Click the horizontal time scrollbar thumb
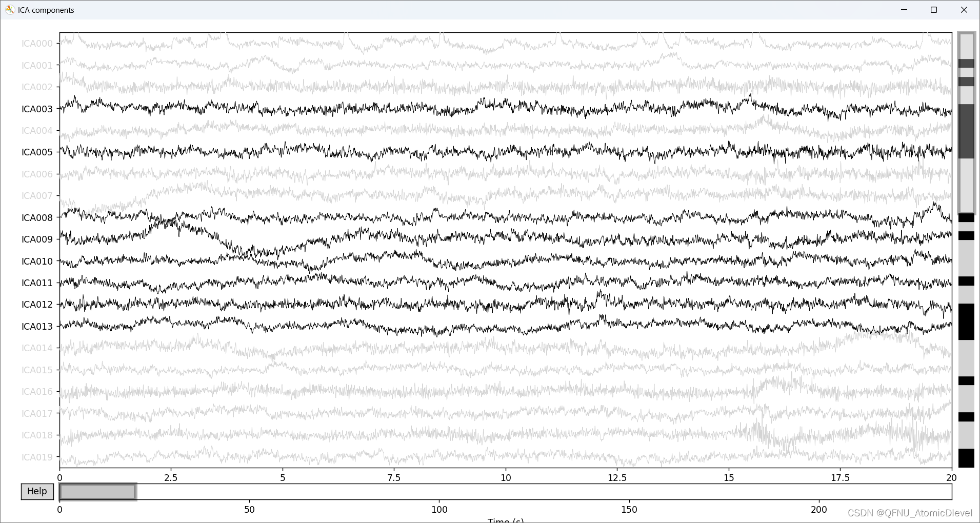Screen dimensions: 980x523 point(97,492)
